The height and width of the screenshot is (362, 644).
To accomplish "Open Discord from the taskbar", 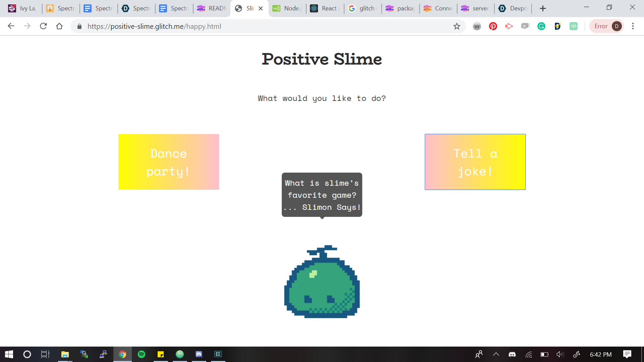I will [x=199, y=354].
